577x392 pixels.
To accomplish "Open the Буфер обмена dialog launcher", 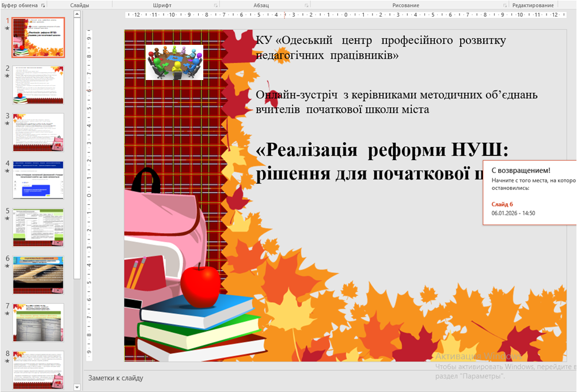I will tap(43, 5).
